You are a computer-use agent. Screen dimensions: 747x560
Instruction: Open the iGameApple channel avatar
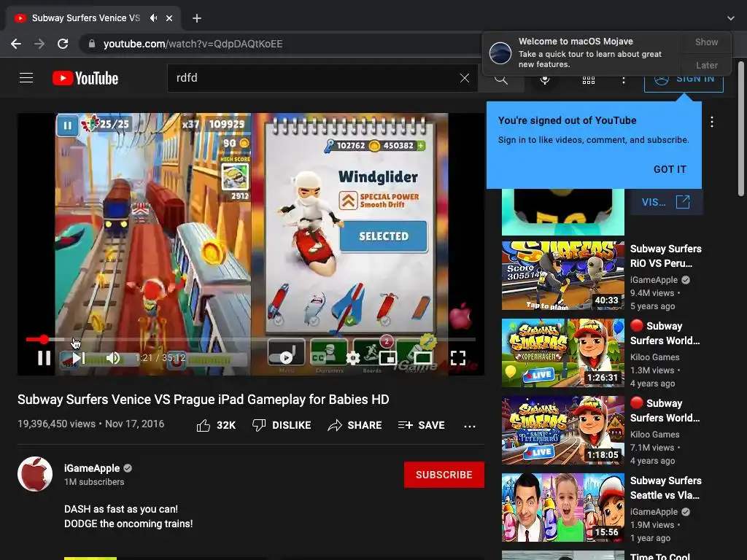pyautogui.click(x=35, y=474)
